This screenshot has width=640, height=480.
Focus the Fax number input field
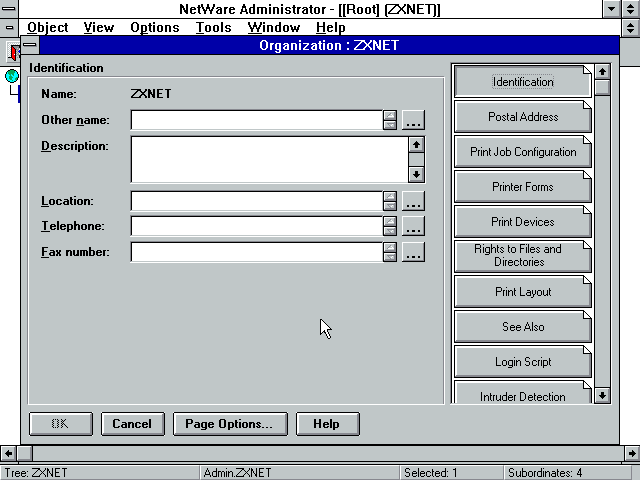tap(257, 252)
